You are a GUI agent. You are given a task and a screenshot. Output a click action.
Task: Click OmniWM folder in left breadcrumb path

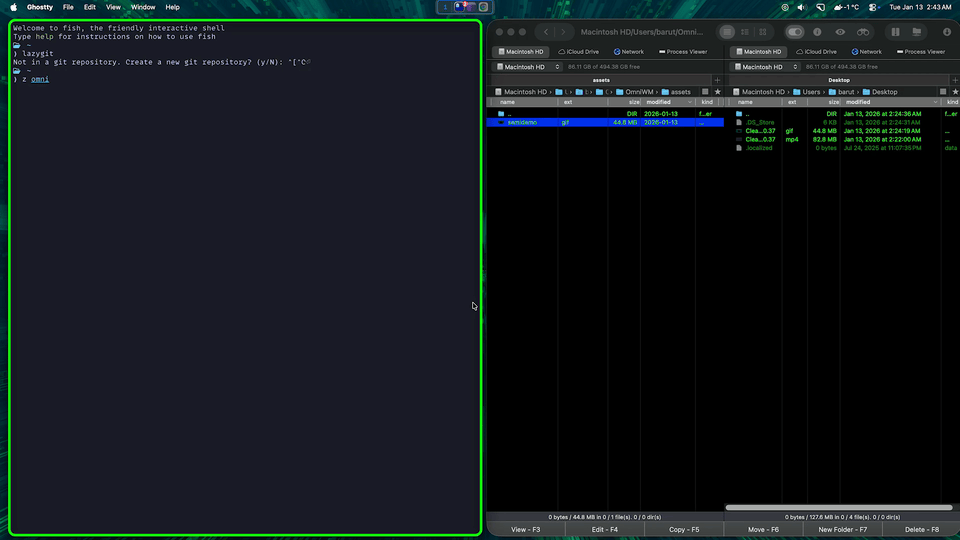(634, 92)
